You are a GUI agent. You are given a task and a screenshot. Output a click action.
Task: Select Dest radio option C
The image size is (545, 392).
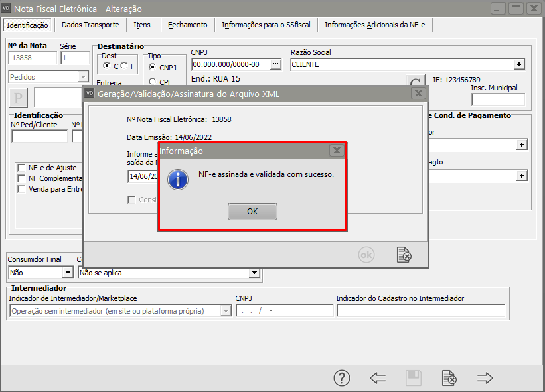[x=107, y=66]
